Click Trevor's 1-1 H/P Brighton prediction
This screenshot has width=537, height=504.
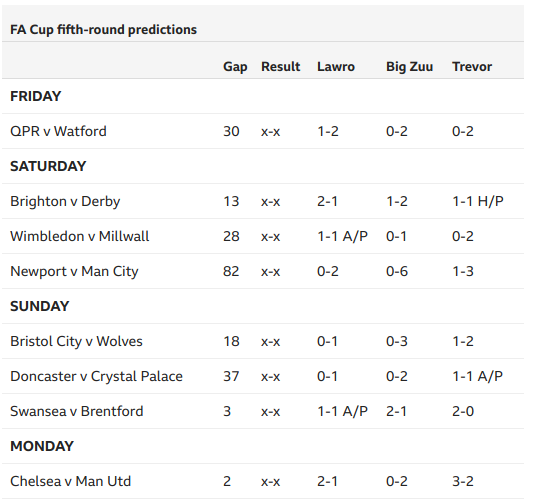click(478, 202)
